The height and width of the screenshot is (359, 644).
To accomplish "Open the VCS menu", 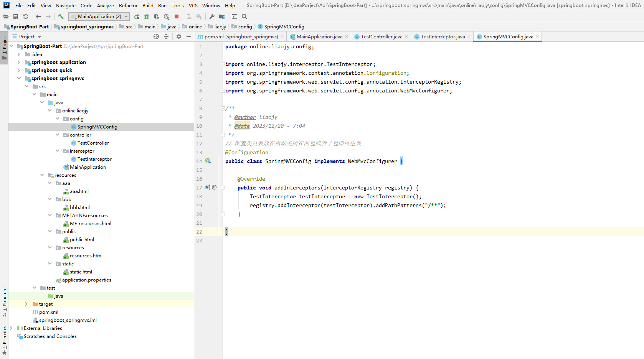I will (x=193, y=5).
